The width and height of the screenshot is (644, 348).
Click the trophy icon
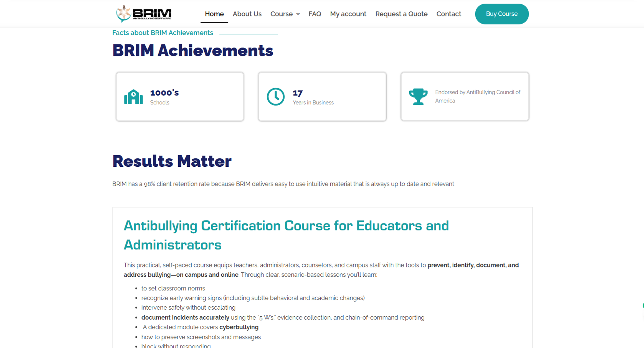418,96
